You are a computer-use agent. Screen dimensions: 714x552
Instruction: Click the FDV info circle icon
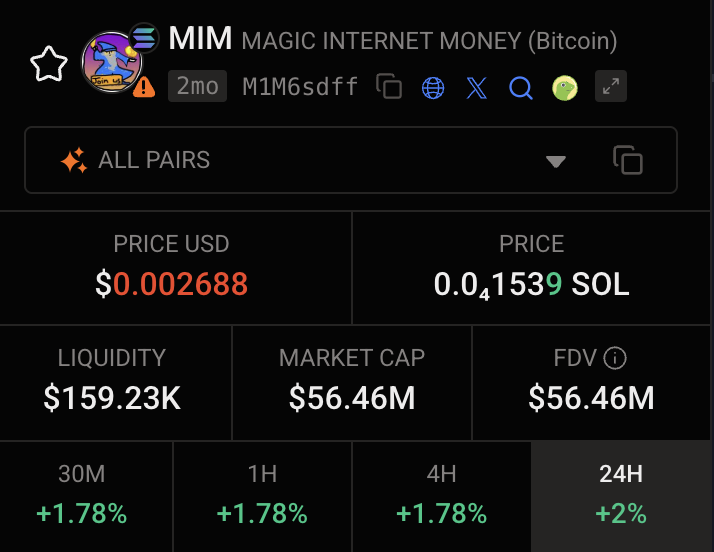click(x=615, y=358)
